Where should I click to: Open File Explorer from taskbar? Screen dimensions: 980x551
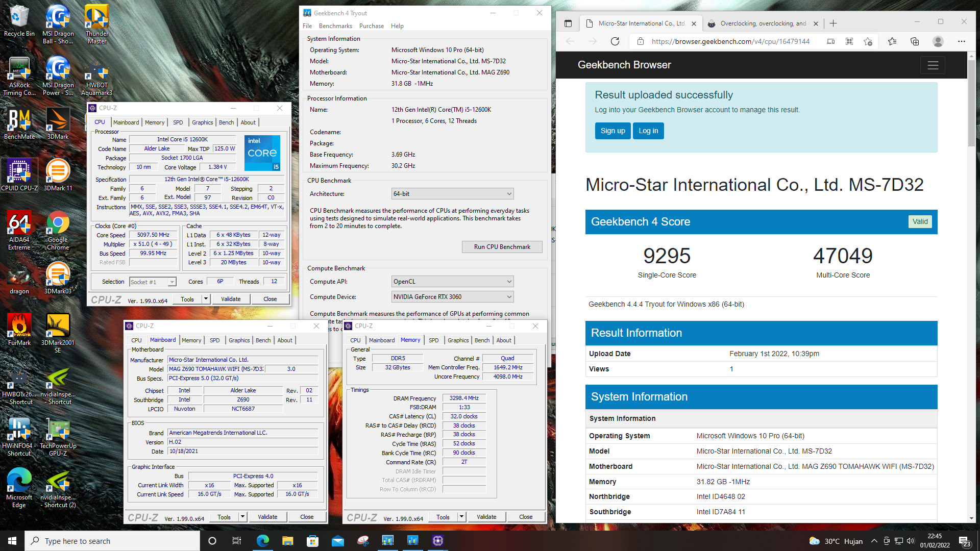287,541
